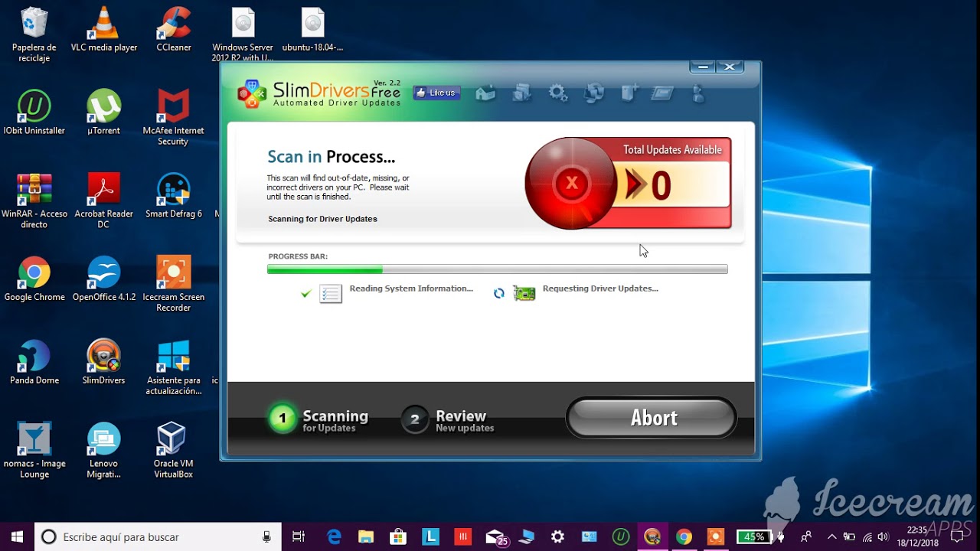The height and width of the screenshot is (551, 980).
Task: Open Mail app with 25 badge
Action: (496, 537)
